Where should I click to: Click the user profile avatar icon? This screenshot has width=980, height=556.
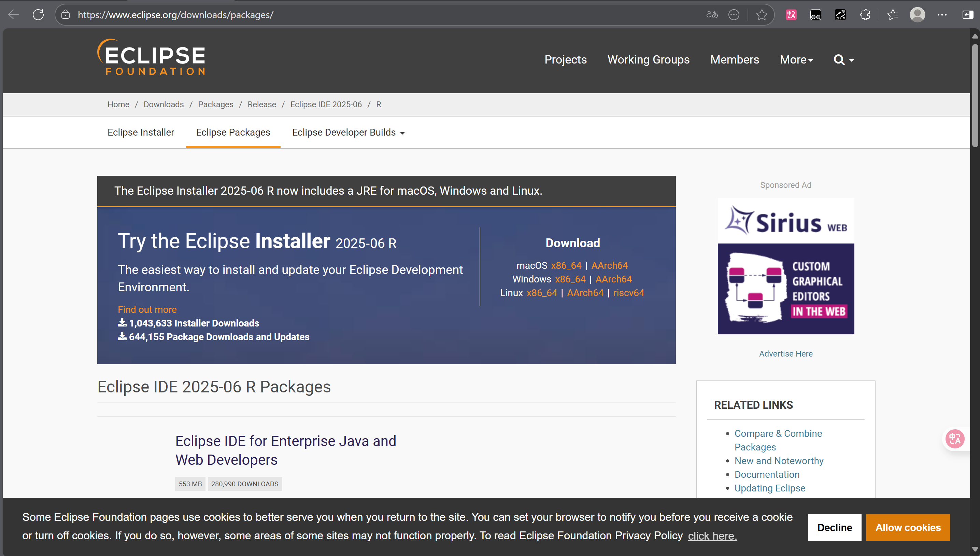tap(917, 15)
